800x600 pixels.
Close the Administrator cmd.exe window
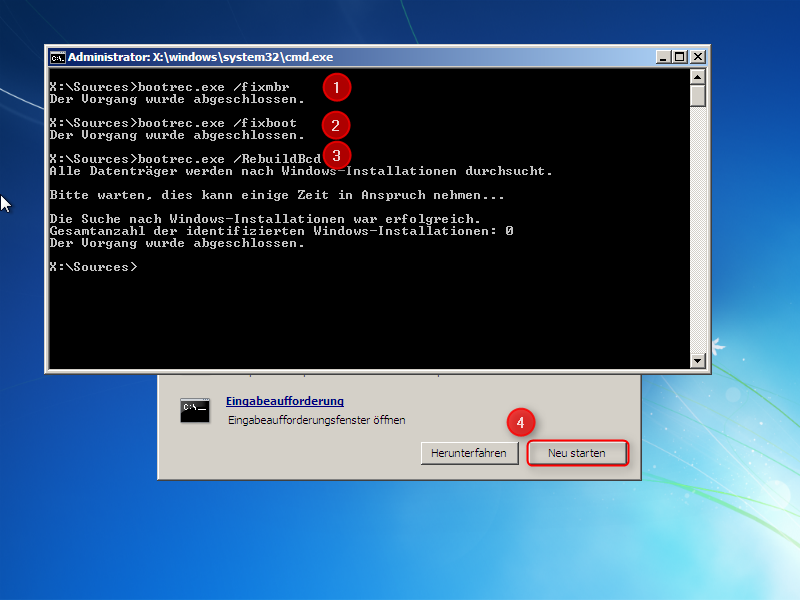(x=697, y=57)
